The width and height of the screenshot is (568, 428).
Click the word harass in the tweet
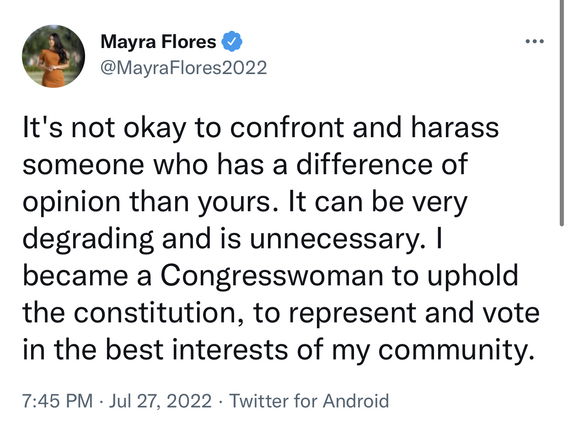455,127
